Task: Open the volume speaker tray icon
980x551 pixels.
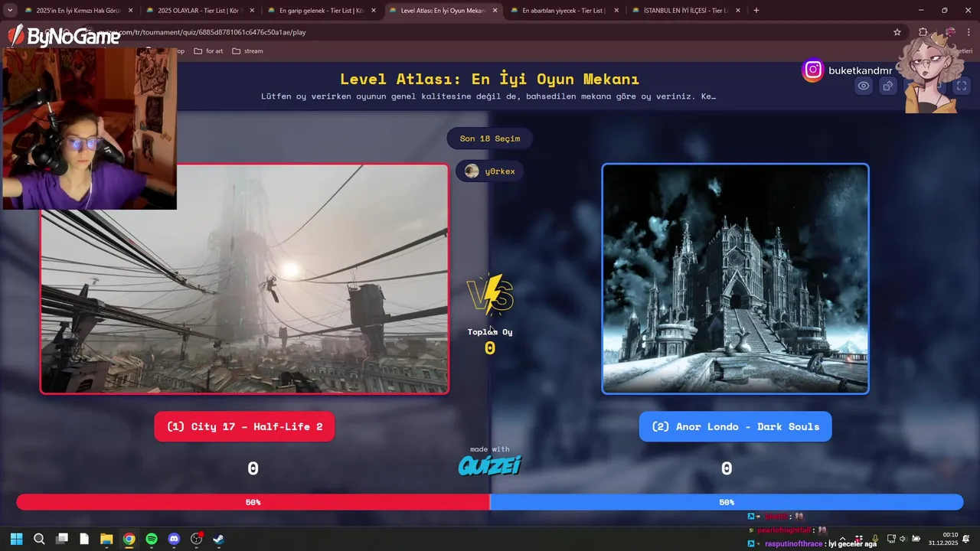Action: pos(903,539)
